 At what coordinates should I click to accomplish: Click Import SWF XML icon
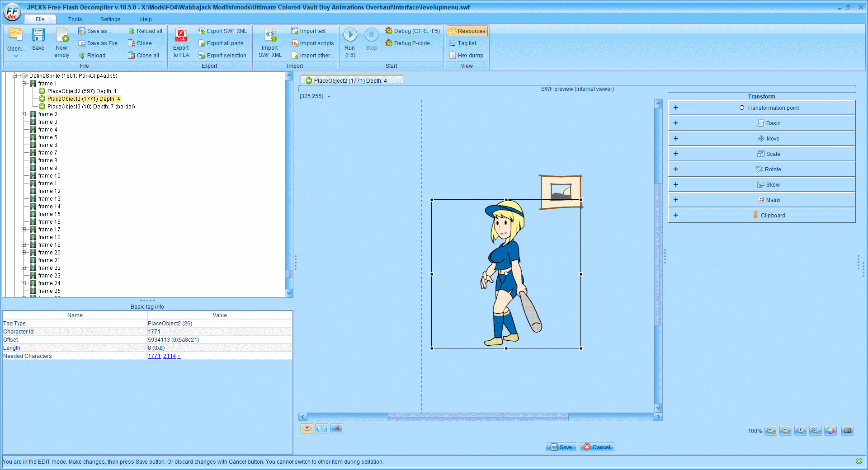(270, 35)
